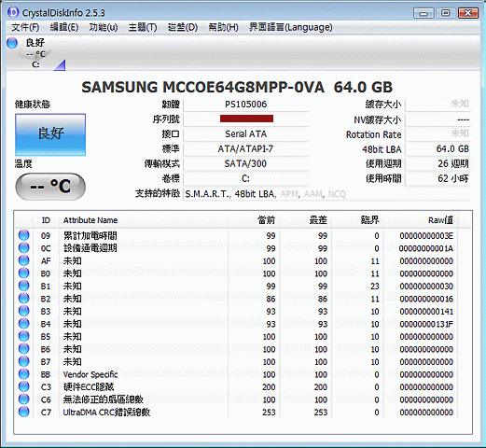Click status orb for attribute AF
Screen dimensions: 486x448
(x=23, y=260)
